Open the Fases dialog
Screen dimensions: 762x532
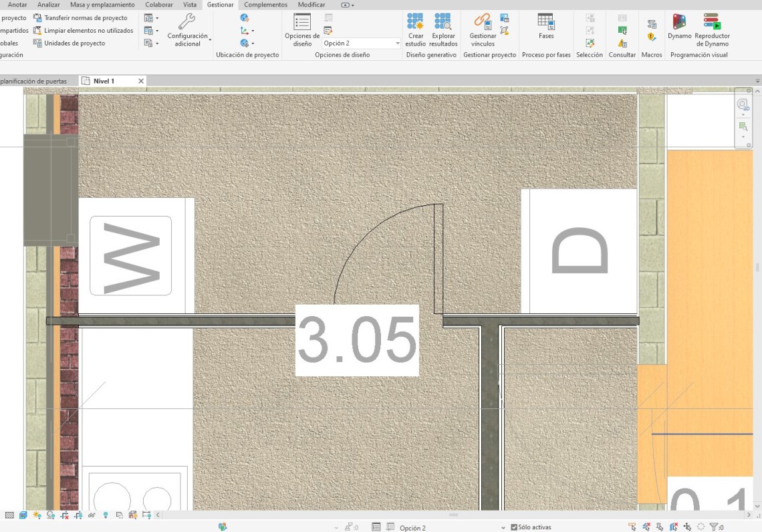coord(546,27)
